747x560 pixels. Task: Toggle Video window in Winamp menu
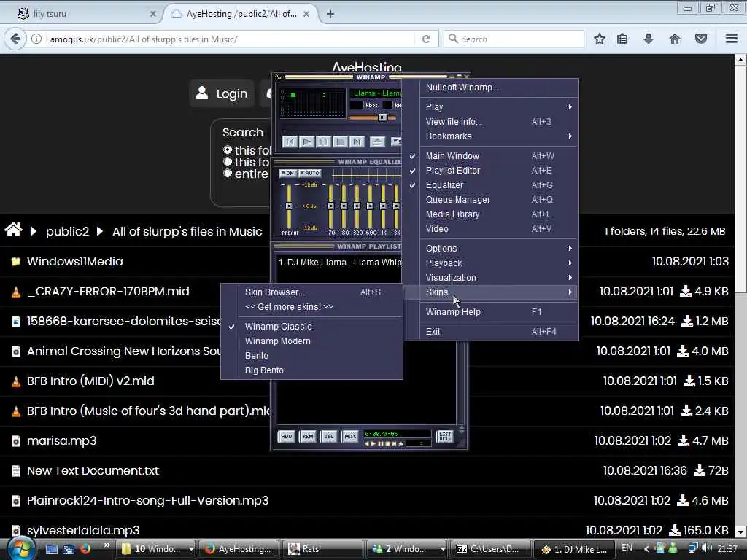[x=491, y=228]
